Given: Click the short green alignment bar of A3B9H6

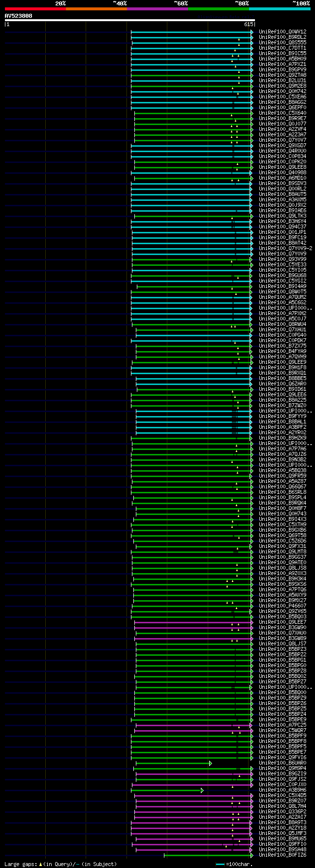Looking at the screenshot, I should pyautogui.click(x=167, y=790).
